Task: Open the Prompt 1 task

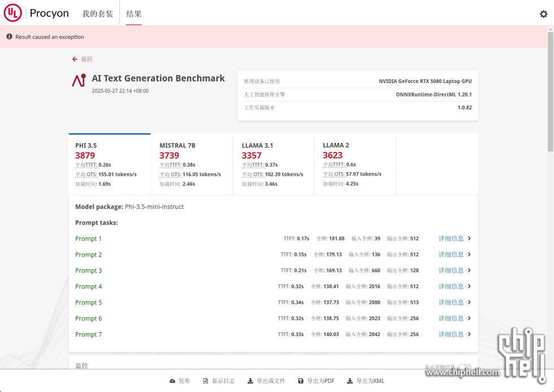Action: pos(88,238)
